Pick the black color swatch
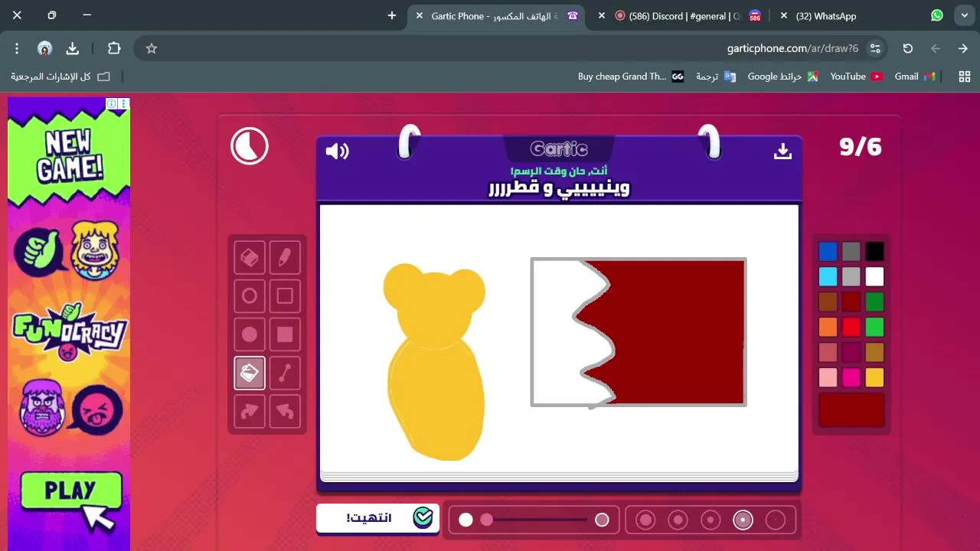 point(874,251)
